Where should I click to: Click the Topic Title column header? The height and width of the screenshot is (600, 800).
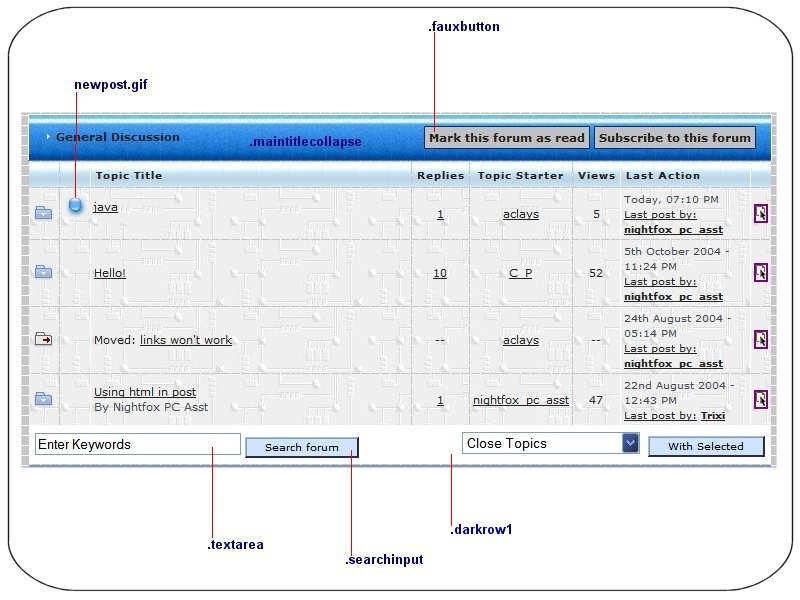click(x=128, y=176)
